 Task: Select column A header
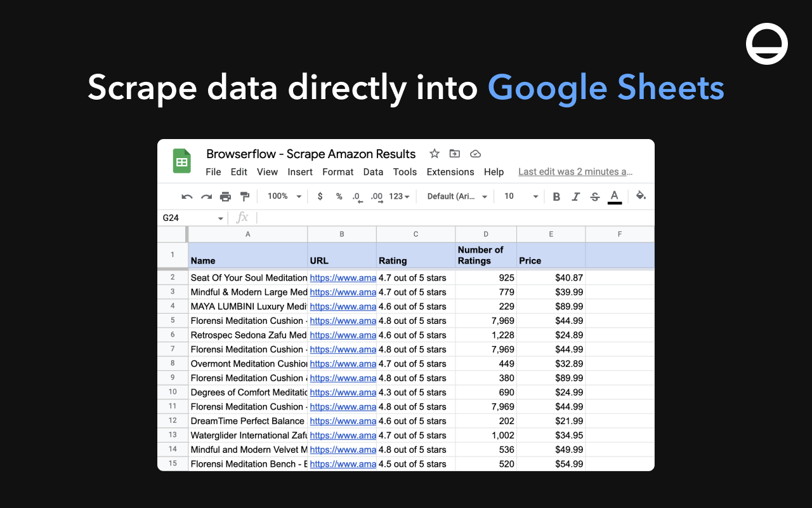point(248,234)
